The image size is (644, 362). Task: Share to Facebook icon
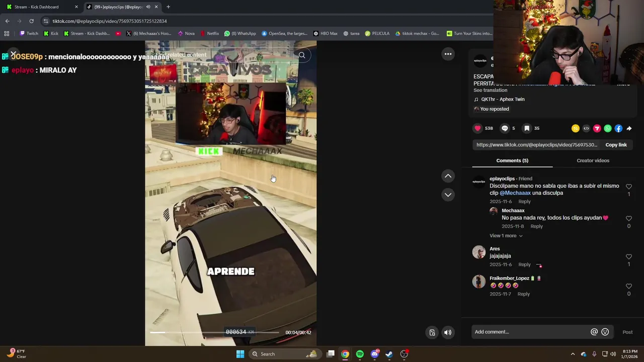tap(618, 129)
